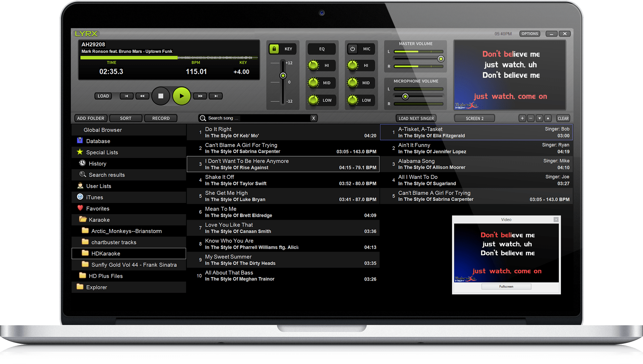
Task: Open Search results list
Action: [x=129, y=175]
